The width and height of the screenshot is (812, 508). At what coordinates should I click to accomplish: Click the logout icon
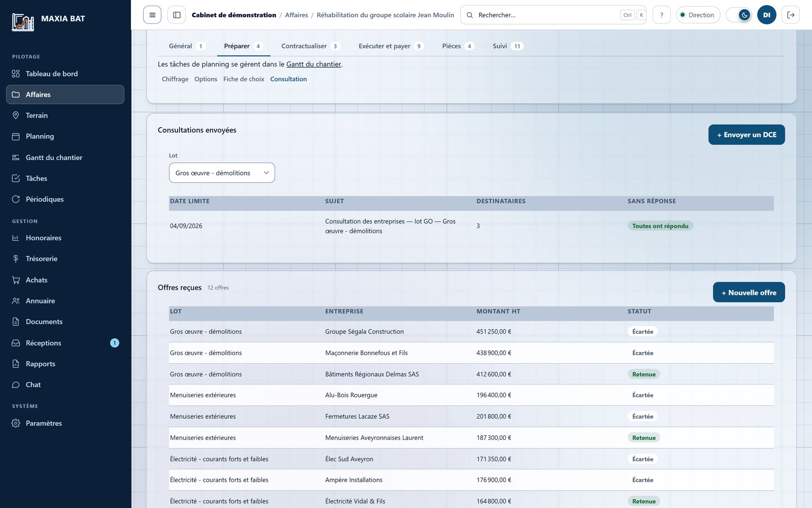pos(791,15)
